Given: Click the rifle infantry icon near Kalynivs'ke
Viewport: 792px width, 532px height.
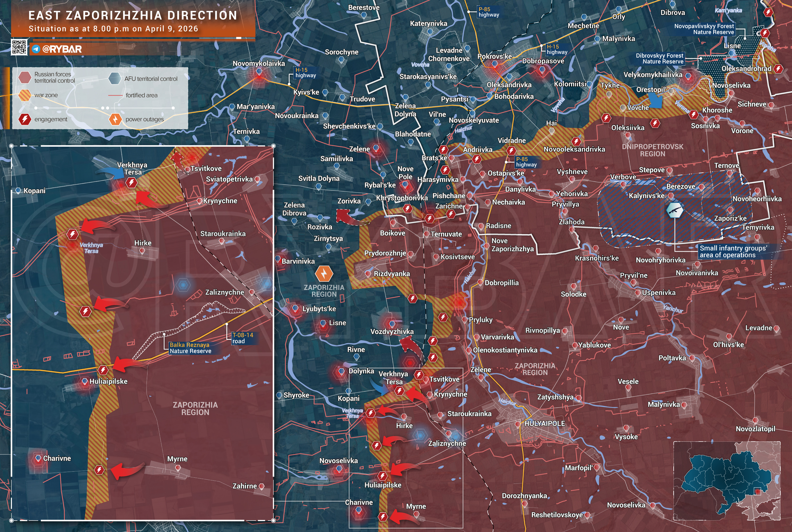Looking at the screenshot, I should (x=675, y=210).
